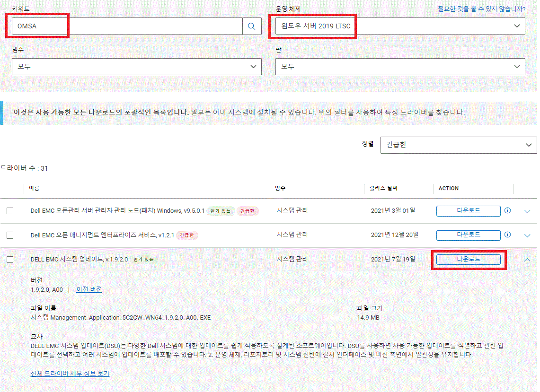Open the 전체 드라이버 세부 정보 보기 link
Viewport: 540px width, 392px height.
point(70,374)
